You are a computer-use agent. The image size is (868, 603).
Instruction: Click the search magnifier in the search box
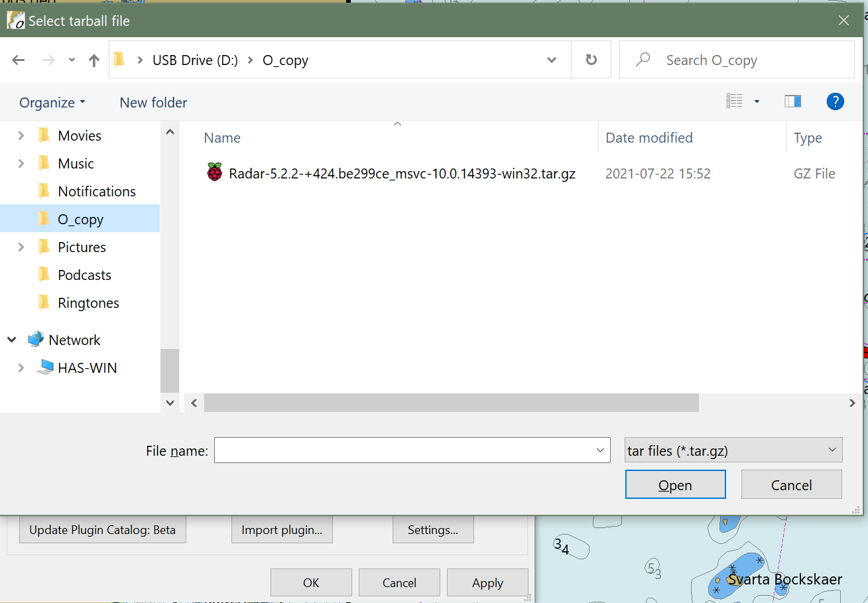tap(642, 59)
